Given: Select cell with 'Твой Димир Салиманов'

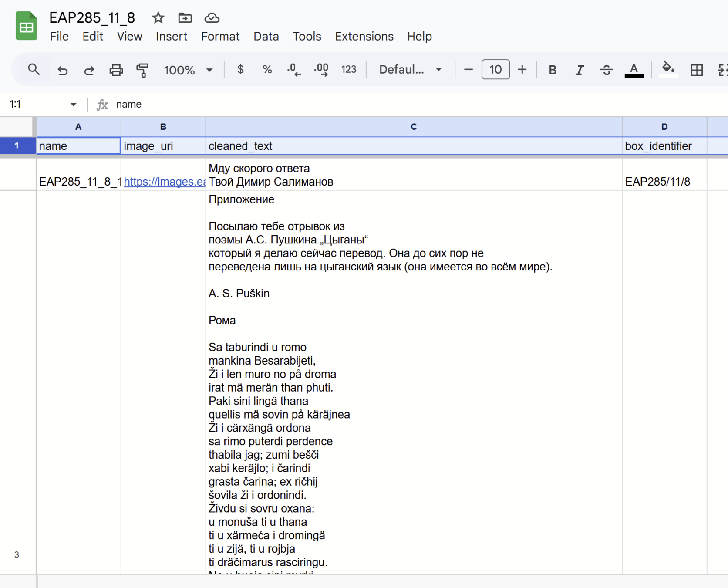Looking at the screenshot, I should tap(414, 174).
